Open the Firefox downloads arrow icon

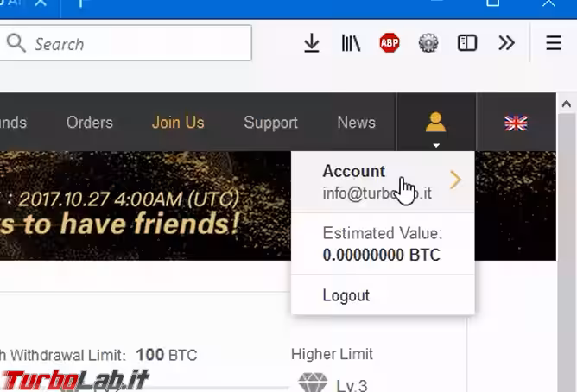(x=311, y=43)
